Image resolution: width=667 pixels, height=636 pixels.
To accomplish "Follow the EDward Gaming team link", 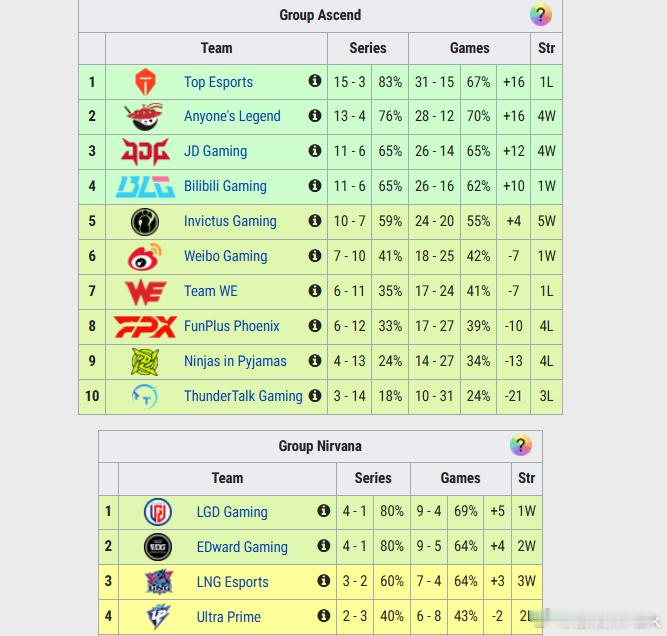I will (x=242, y=547).
